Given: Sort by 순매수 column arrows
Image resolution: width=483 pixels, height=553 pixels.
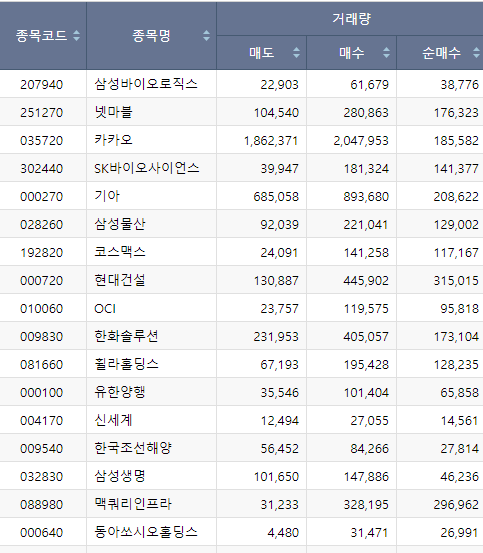Looking at the screenshot, I should (x=476, y=53).
